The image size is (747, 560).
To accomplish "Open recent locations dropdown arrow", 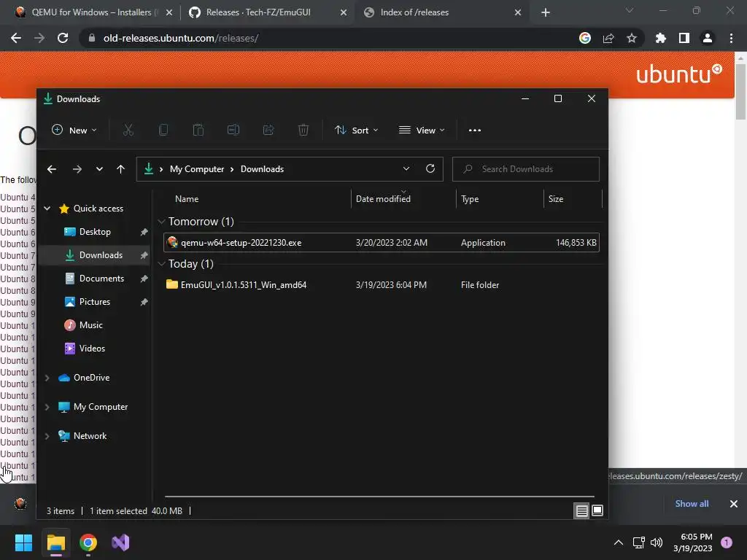I will point(99,169).
